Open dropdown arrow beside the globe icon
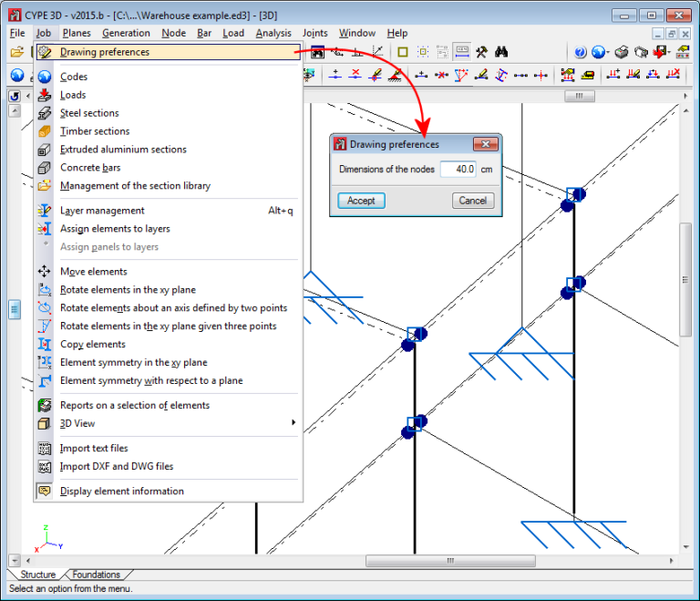Viewport: 700px width, 601px height. [x=609, y=52]
